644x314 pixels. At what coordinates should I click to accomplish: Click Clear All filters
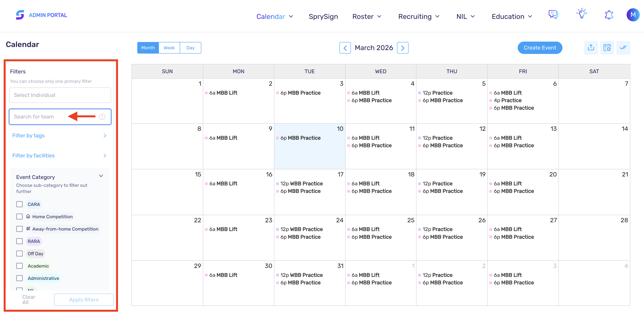pyautogui.click(x=28, y=300)
